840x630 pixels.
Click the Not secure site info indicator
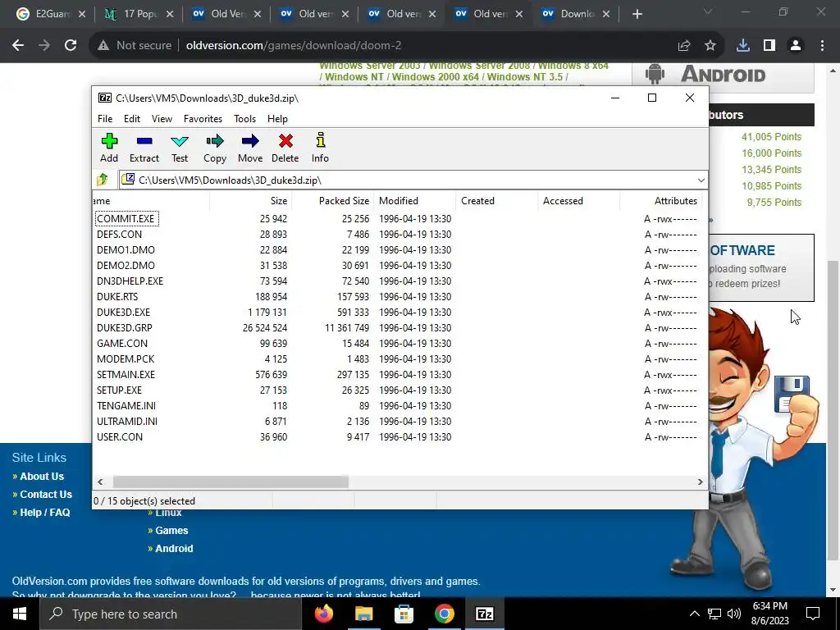(135, 46)
